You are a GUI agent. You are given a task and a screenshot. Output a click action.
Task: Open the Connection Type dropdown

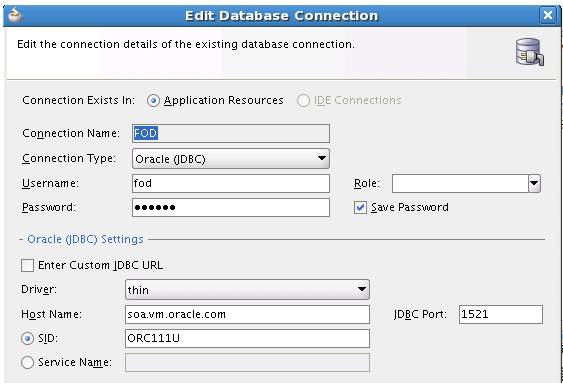coord(231,159)
